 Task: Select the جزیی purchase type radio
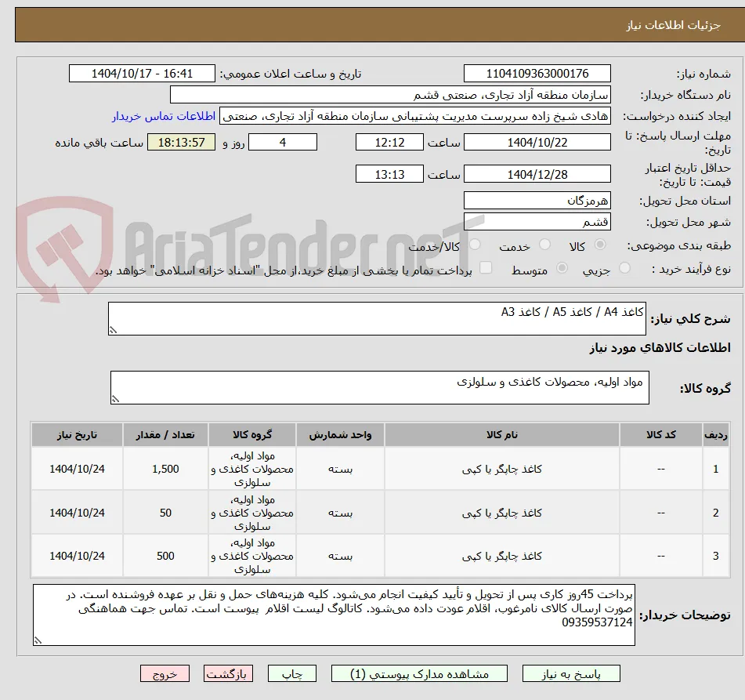click(x=625, y=268)
